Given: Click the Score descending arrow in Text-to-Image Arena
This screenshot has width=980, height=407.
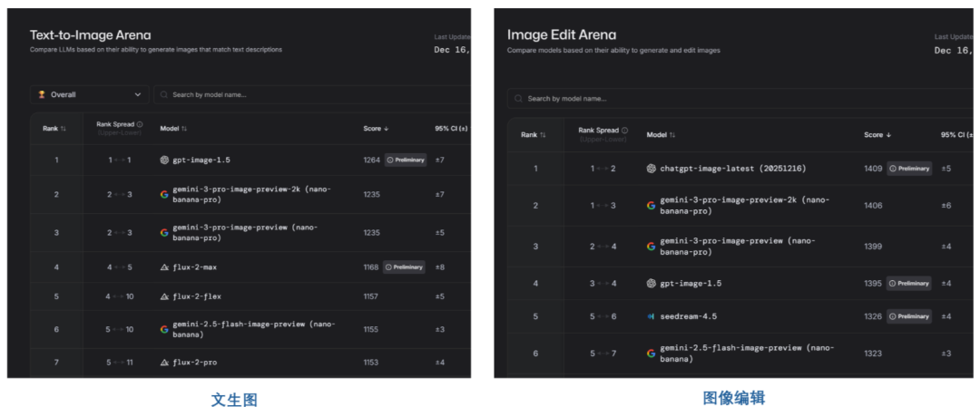Looking at the screenshot, I should 387,129.
